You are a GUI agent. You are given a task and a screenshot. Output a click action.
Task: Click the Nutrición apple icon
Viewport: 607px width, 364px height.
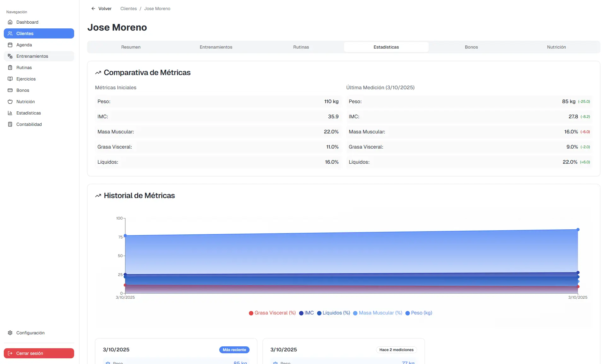click(10, 102)
